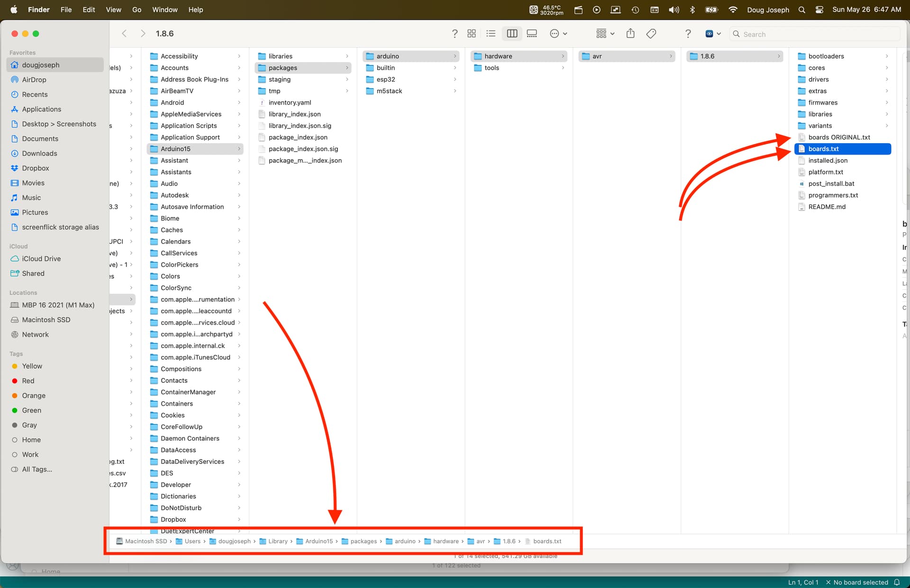The height and width of the screenshot is (588, 910).
Task: Open the File menu
Action: pyautogui.click(x=66, y=9)
